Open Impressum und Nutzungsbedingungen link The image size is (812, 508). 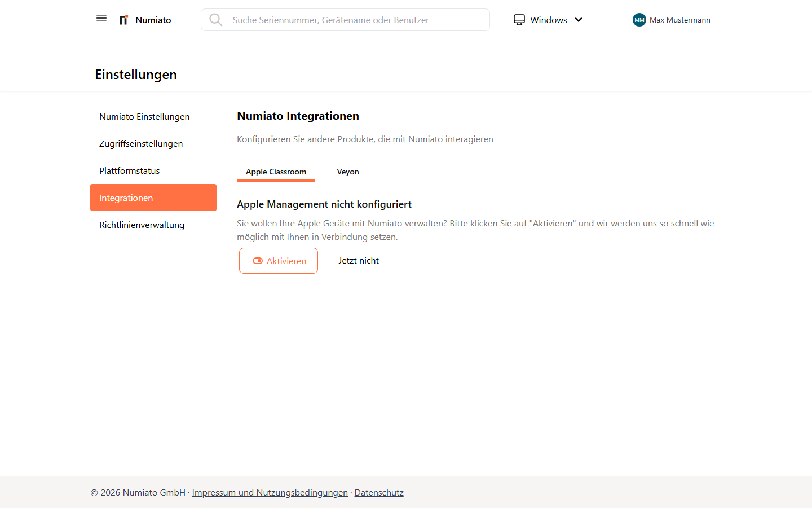[x=270, y=492]
